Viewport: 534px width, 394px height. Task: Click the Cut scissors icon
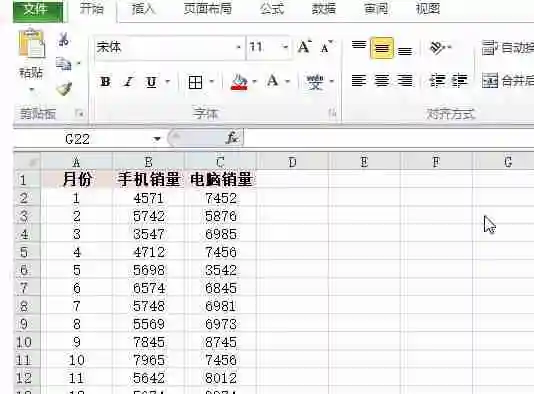coord(63,40)
